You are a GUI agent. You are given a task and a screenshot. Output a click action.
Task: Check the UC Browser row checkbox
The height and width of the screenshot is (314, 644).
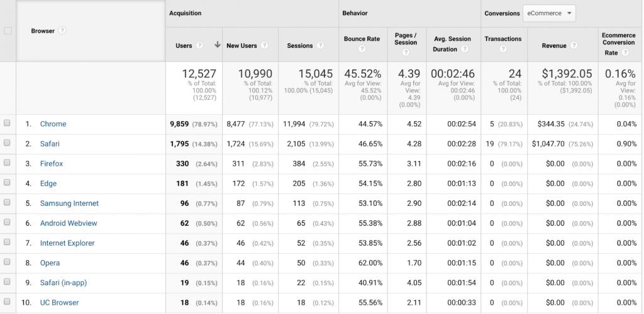[x=7, y=301]
